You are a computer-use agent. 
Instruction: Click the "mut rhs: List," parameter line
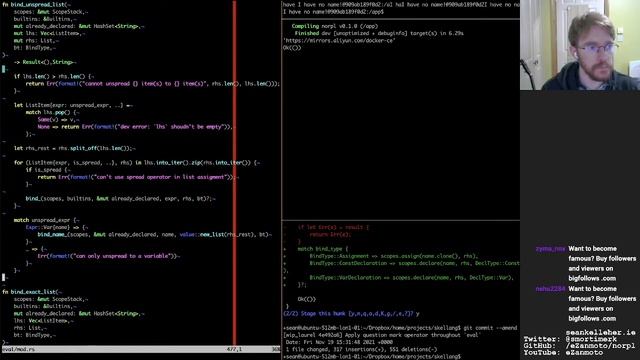click(x=36, y=40)
